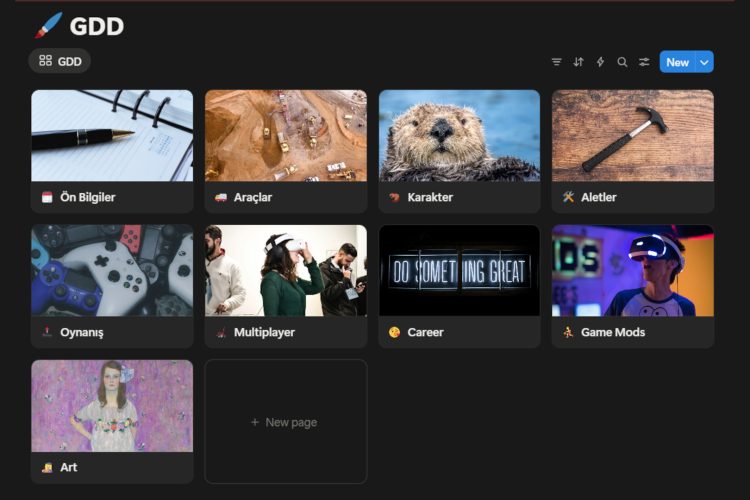Open the Career page title
750x500 pixels.
click(x=425, y=332)
